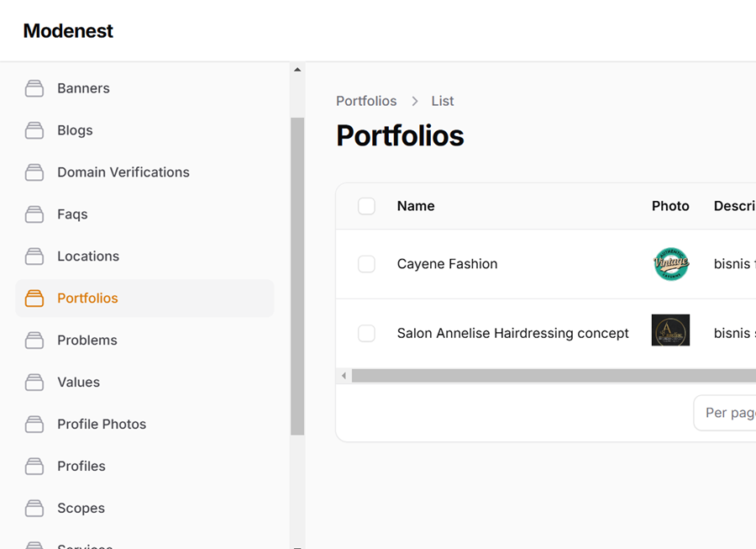Click the Portfolios breadcrumb link
Screen dimensions: 756x549
[366, 101]
